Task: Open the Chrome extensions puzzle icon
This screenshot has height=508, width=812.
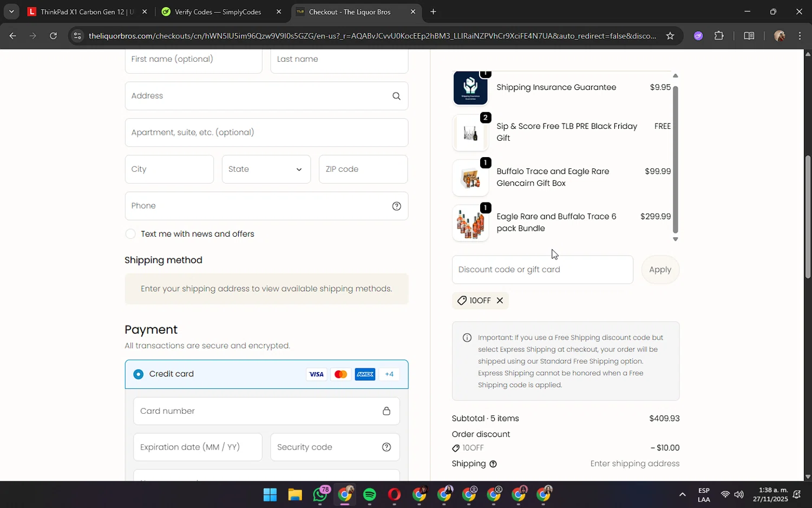Action: (x=719, y=36)
